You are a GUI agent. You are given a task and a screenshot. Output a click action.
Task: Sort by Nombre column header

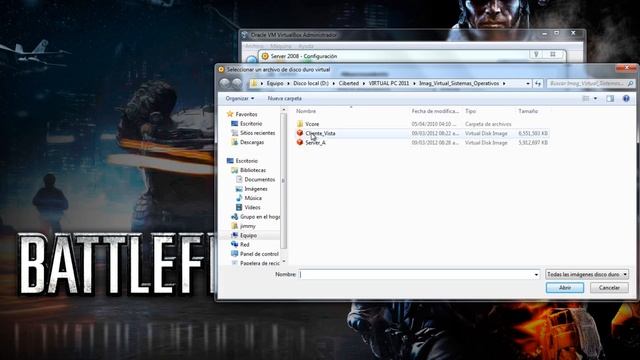pyautogui.click(x=306, y=111)
